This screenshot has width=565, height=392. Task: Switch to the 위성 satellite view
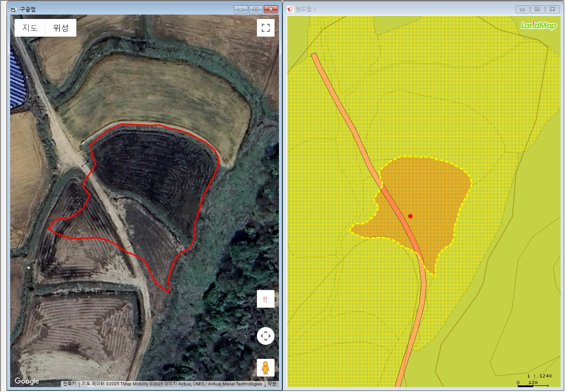coord(61,28)
